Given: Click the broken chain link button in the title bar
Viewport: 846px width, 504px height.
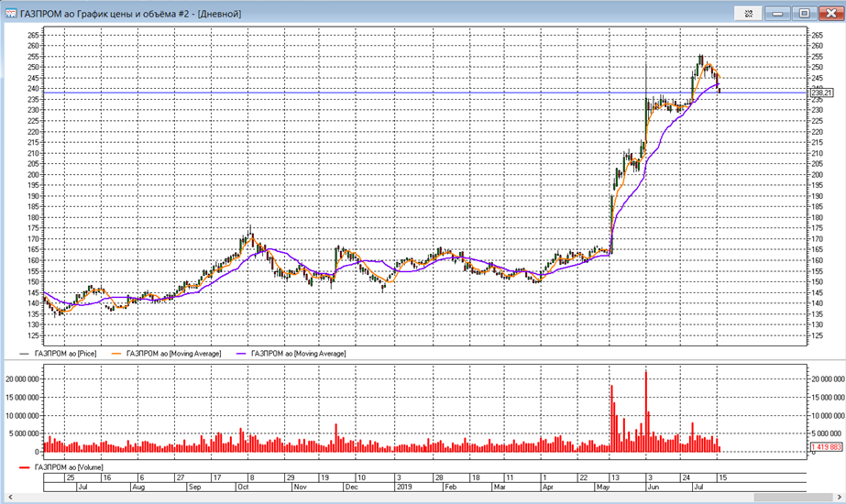Looking at the screenshot, I should (x=748, y=14).
